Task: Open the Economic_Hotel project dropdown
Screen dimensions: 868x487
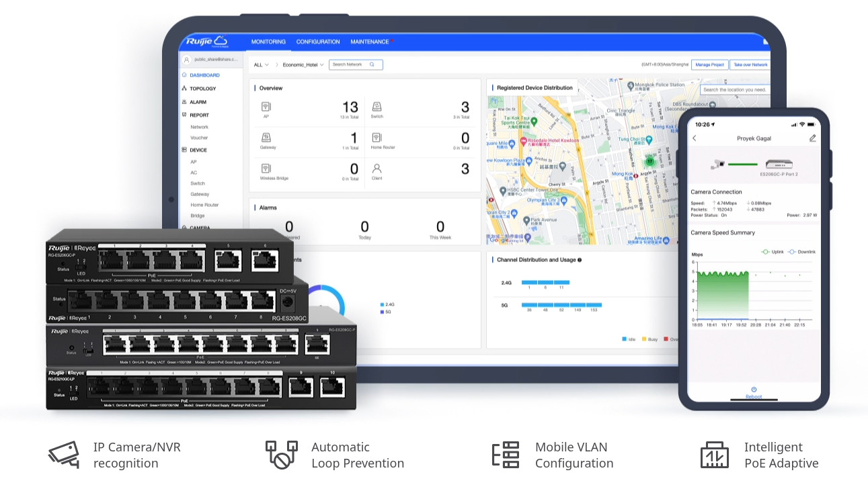Action: [303, 64]
